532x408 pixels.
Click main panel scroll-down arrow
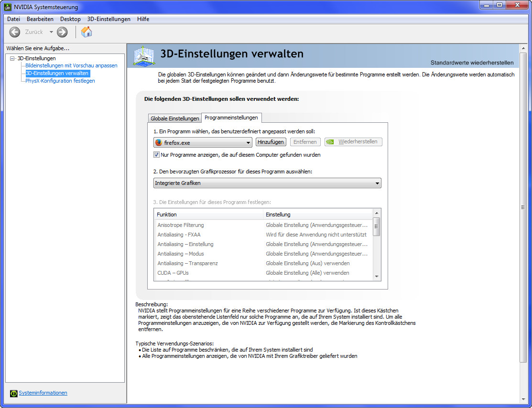pos(523,399)
